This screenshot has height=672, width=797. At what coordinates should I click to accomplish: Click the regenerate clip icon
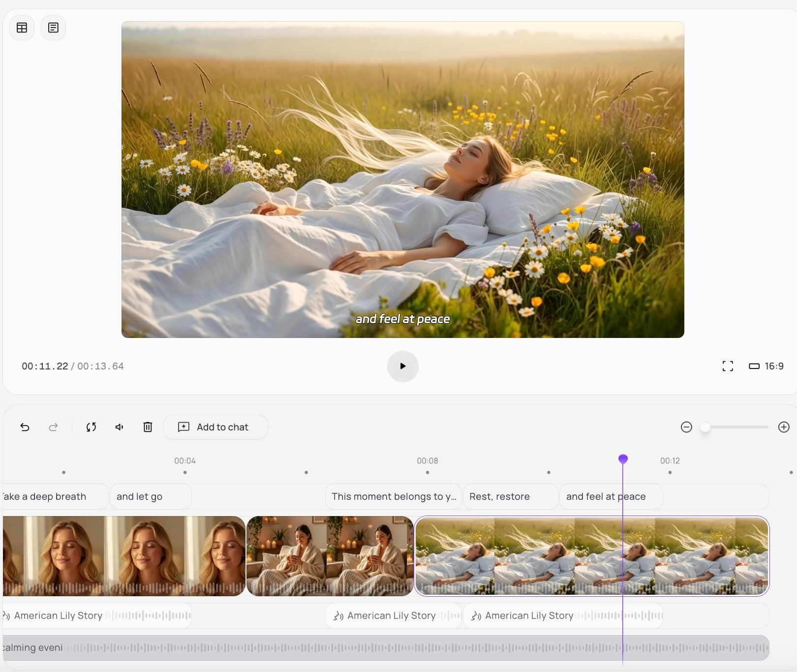[x=91, y=427]
